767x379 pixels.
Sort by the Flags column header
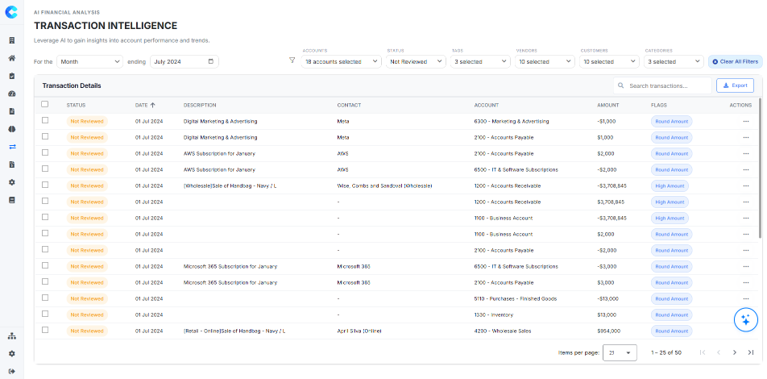pyautogui.click(x=659, y=105)
